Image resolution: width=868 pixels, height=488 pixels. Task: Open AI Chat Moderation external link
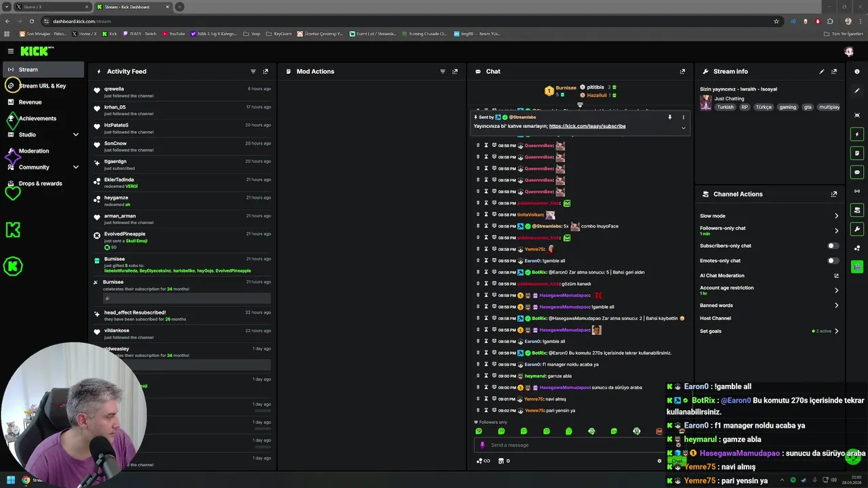pyautogui.click(x=836, y=276)
